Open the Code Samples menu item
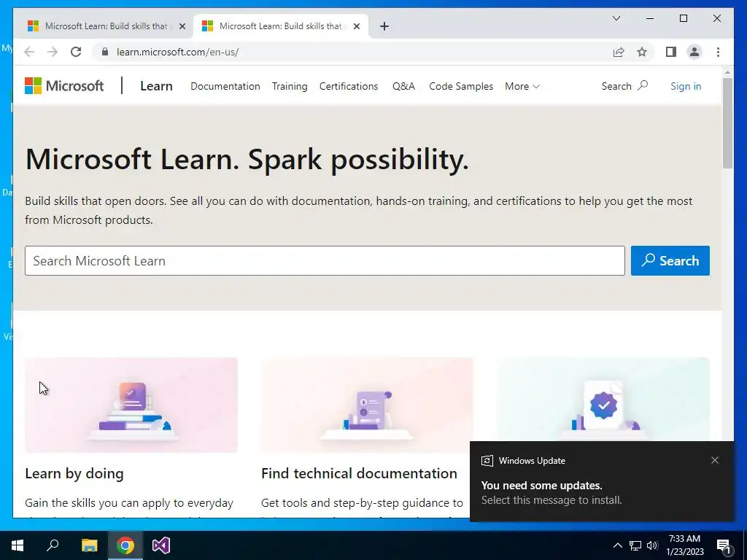 pos(461,86)
